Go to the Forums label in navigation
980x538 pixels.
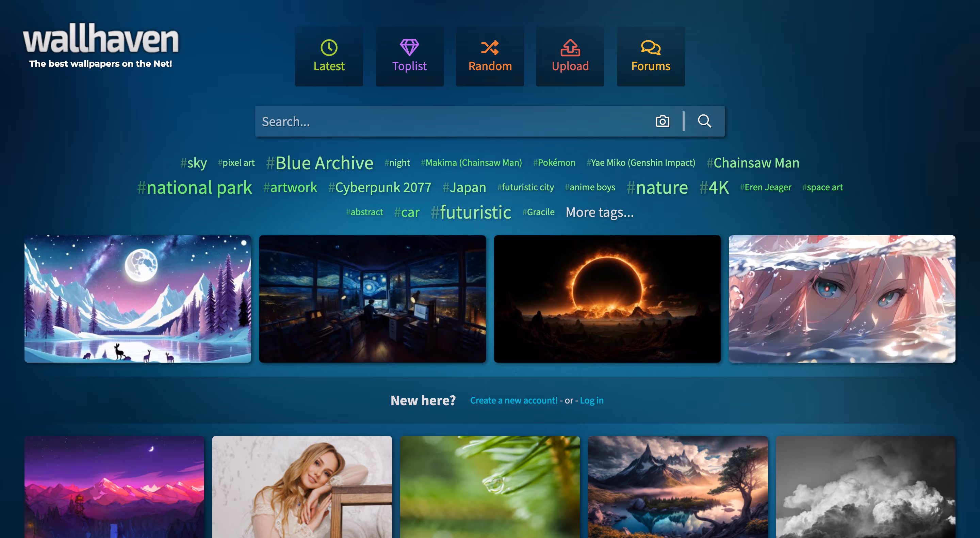point(651,66)
